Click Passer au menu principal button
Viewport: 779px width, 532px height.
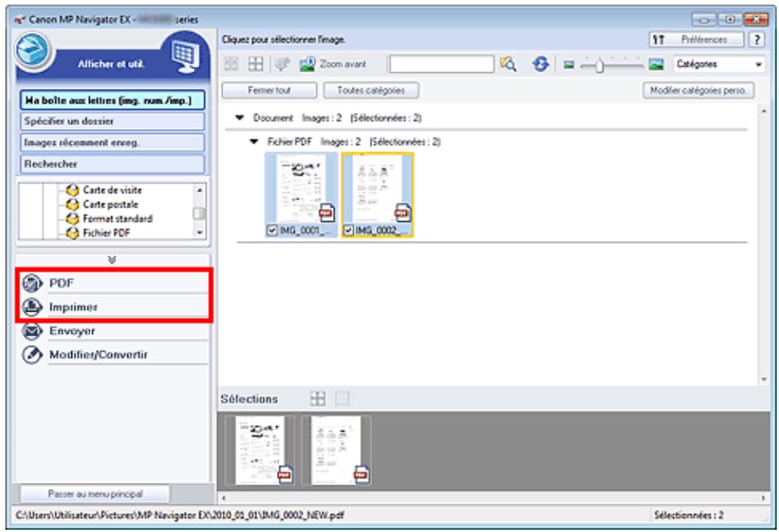(95, 494)
